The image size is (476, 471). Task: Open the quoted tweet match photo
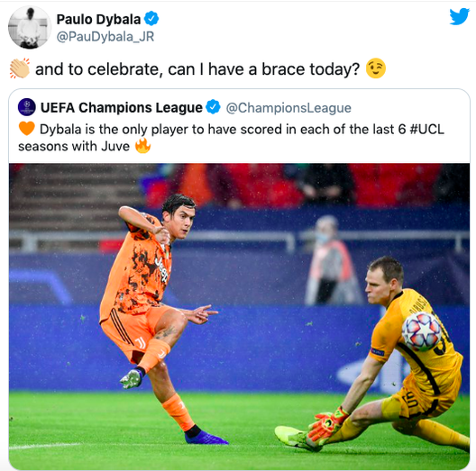[239, 316]
